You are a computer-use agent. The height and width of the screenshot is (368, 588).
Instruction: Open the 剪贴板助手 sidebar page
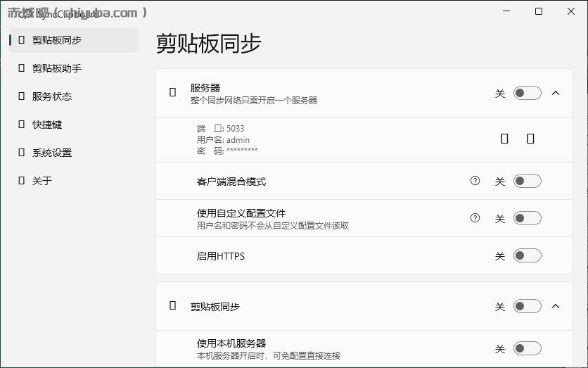73,68
